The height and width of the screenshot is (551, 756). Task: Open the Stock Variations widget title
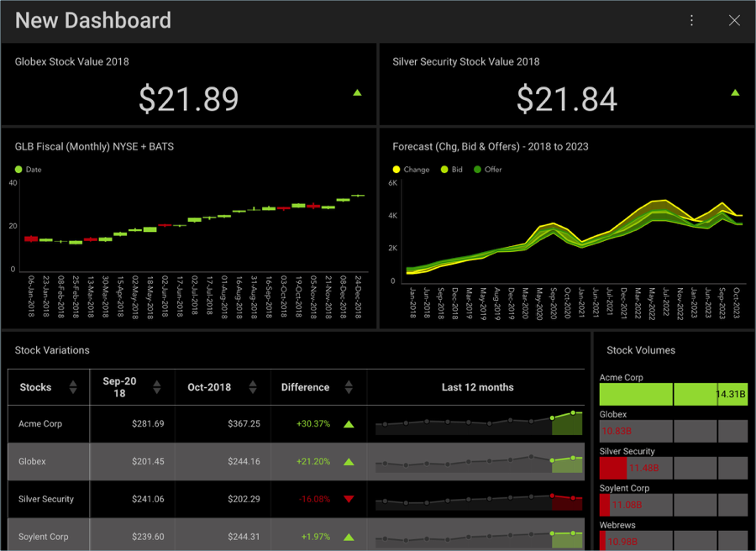pos(52,350)
